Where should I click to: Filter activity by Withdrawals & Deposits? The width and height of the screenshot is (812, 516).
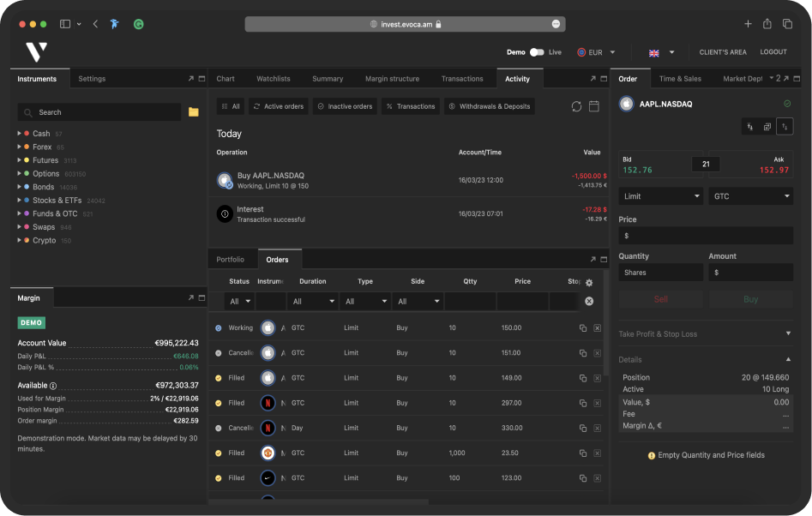coord(489,106)
